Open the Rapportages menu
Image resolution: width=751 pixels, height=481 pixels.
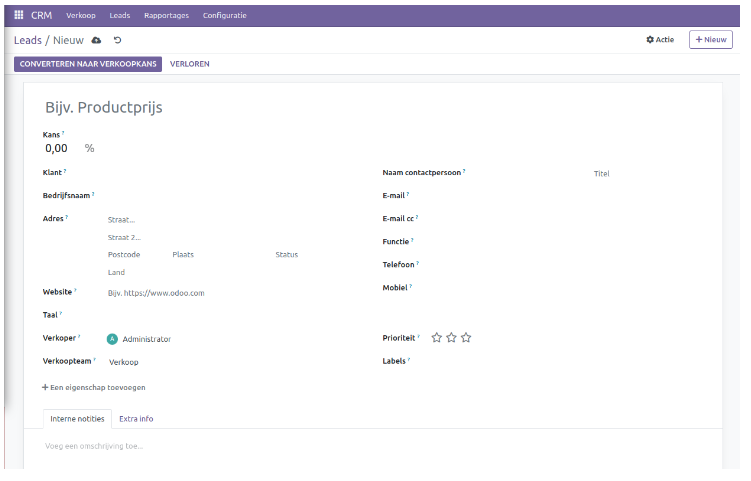point(166,16)
